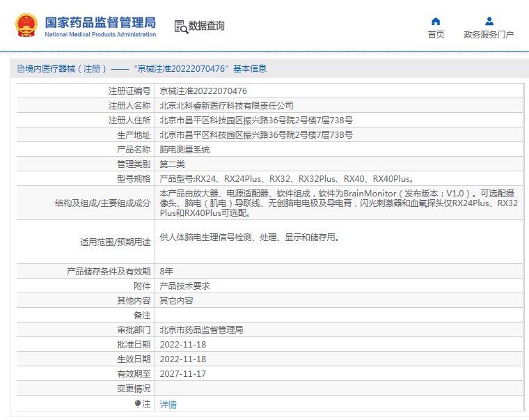Click the 其他内容 label

pyautogui.click(x=134, y=300)
